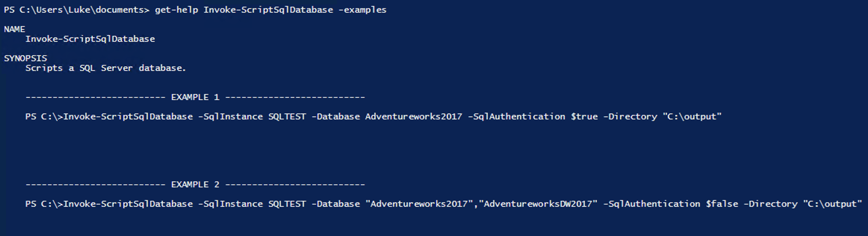Click the NAME section heading
Image resolution: width=868 pixels, height=236 pixels.
coord(15,29)
